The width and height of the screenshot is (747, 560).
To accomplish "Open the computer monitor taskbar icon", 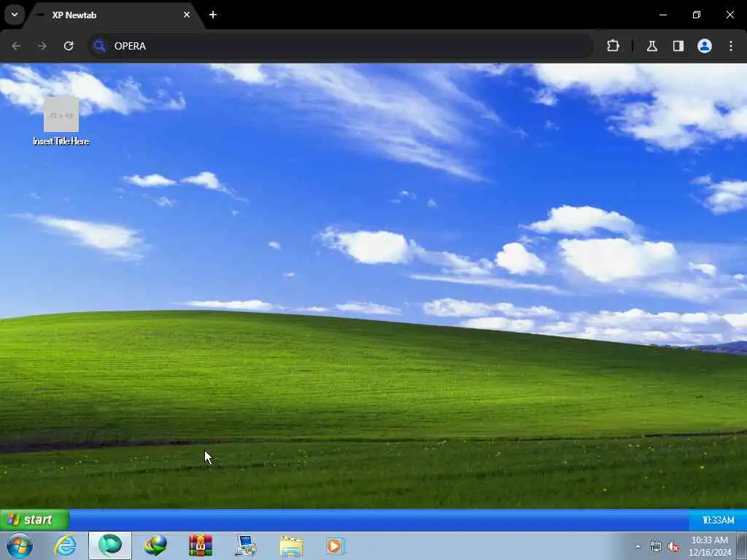I will 246,545.
